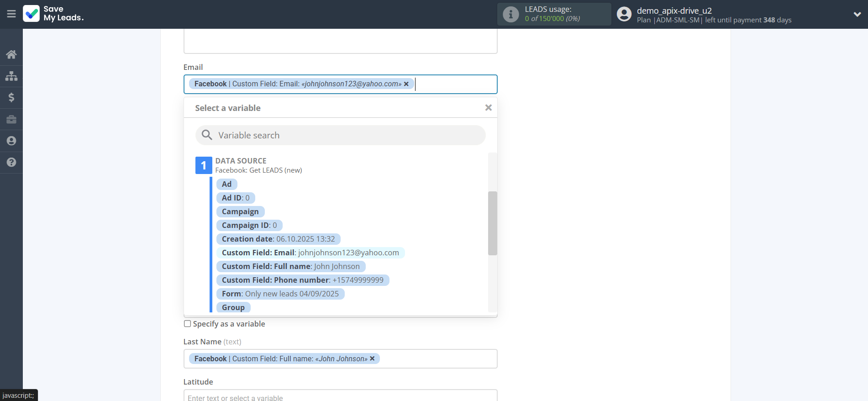This screenshot has width=868, height=401.
Task: Choose the Campaign ID variable
Action: pyautogui.click(x=249, y=225)
